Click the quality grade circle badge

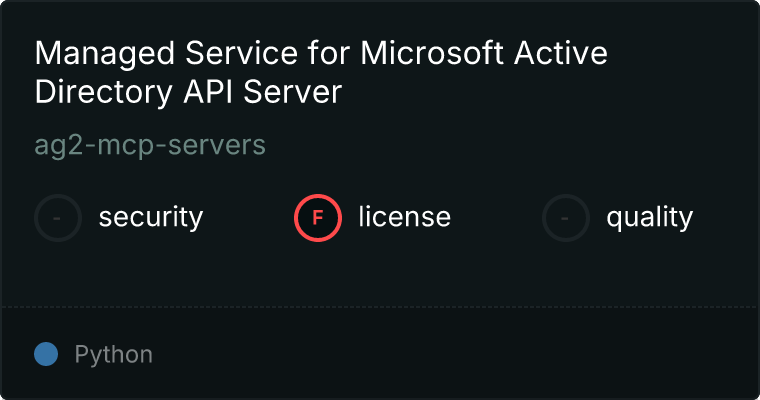tap(566, 217)
